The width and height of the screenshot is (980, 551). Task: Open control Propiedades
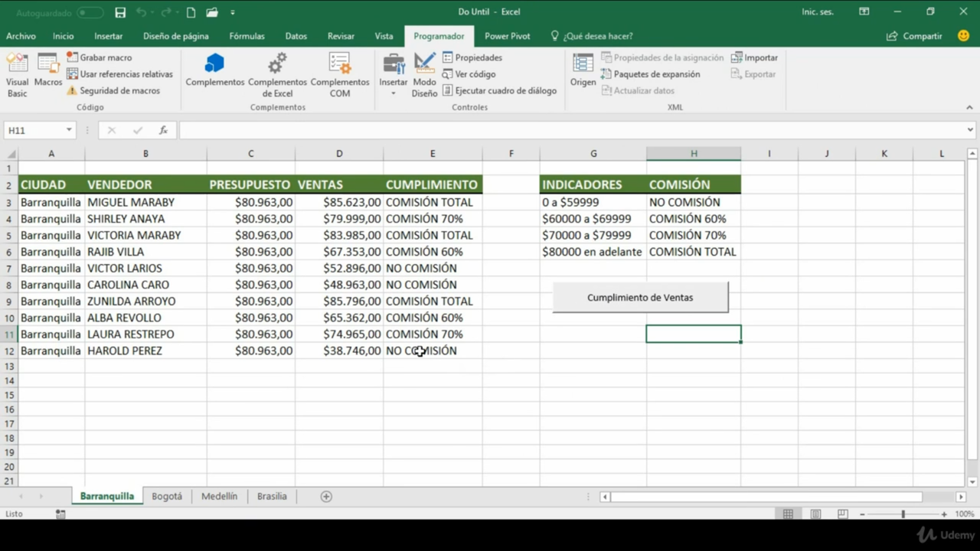tap(472, 57)
